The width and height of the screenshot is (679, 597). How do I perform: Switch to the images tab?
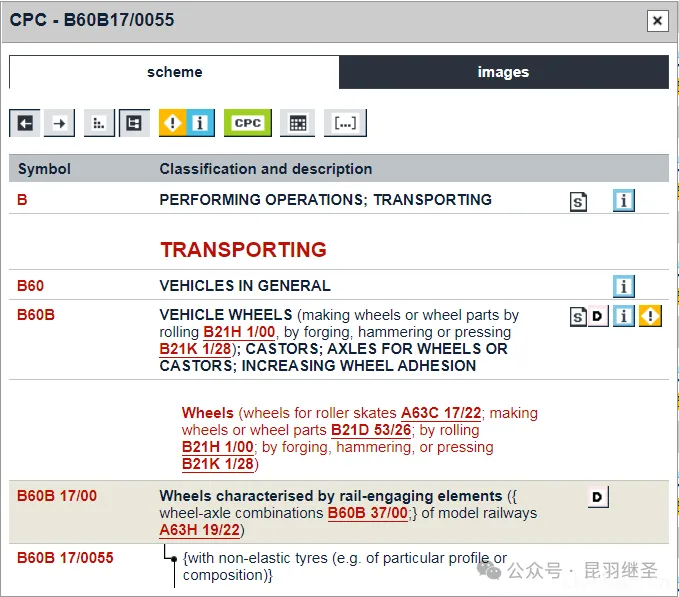tap(503, 72)
